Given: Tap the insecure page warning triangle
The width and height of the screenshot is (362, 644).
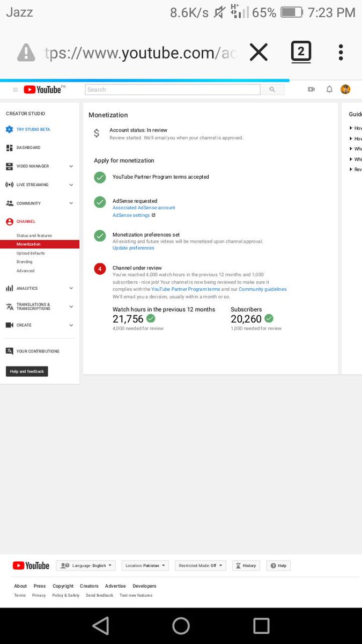Looking at the screenshot, I should (26, 53).
